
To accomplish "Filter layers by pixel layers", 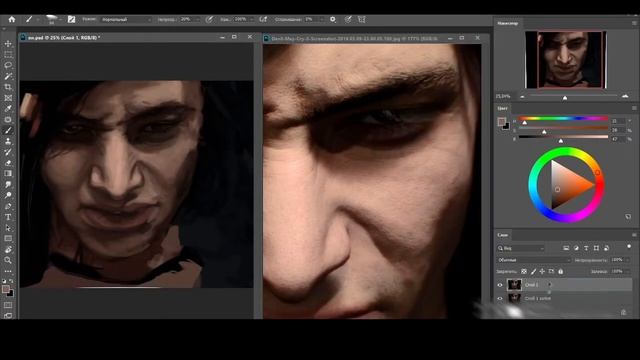I will tap(566, 248).
